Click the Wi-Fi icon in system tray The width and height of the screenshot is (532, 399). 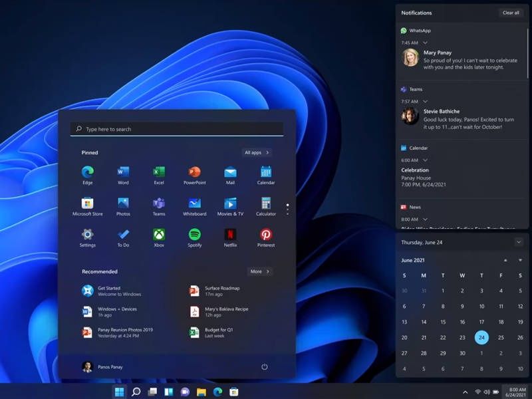tap(477, 392)
